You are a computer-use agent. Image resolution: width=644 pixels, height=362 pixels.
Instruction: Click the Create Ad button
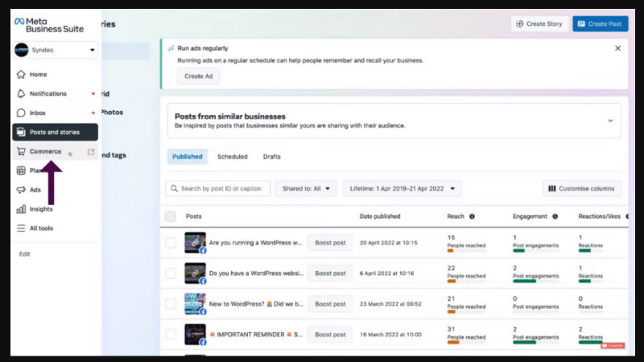click(198, 76)
